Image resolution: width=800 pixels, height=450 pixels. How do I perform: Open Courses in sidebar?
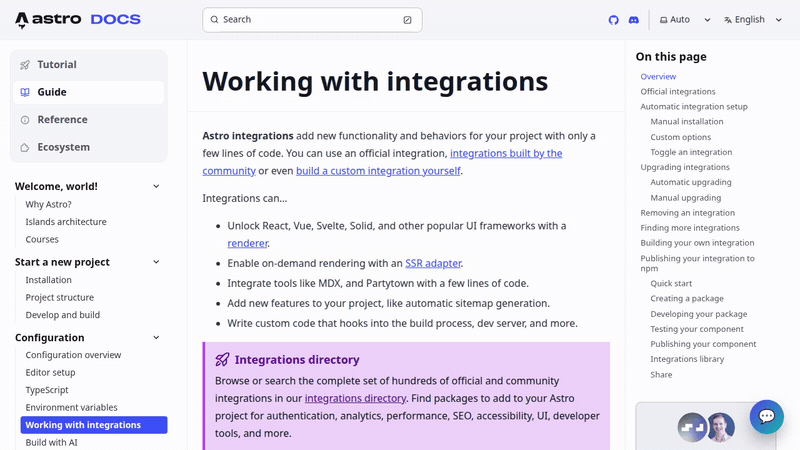click(x=42, y=239)
